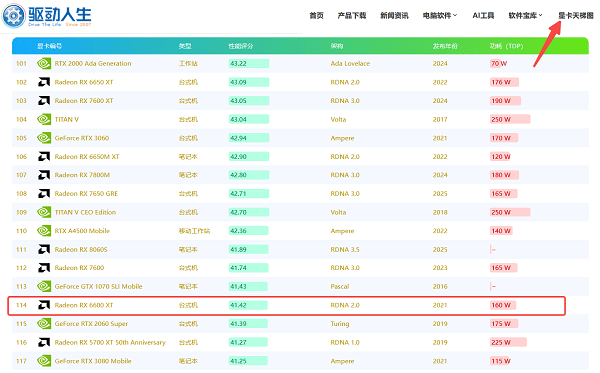600x373 pixels.
Task: Click the NVIDIA icon next to TITAN V
Action: (44, 119)
